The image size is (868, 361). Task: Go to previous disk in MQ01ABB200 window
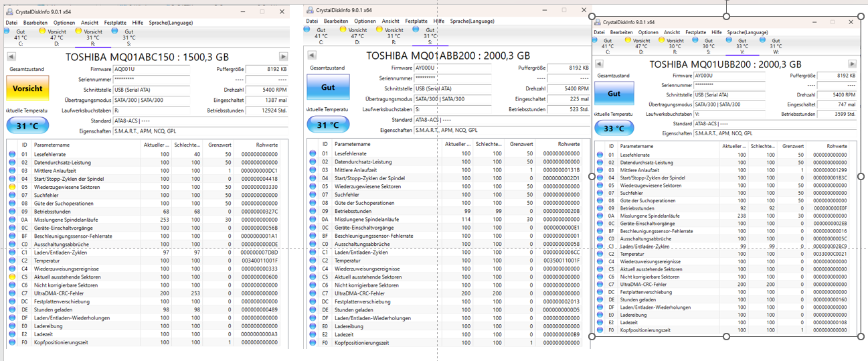312,56
